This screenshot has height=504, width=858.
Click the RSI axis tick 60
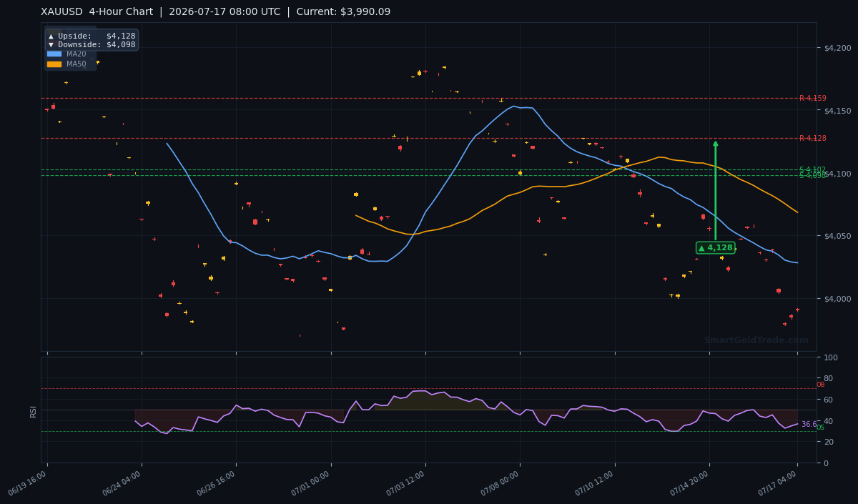coord(828,400)
